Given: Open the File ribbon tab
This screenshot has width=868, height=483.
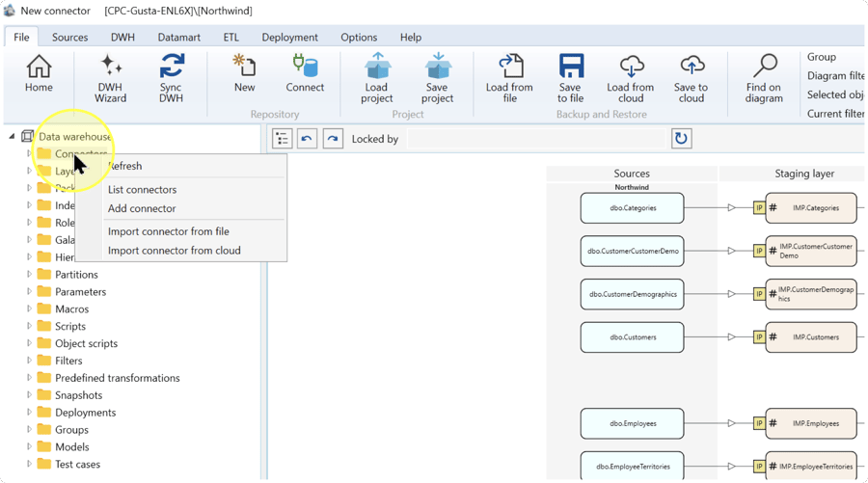Looking at the screenshot, I should click(21, 37).
